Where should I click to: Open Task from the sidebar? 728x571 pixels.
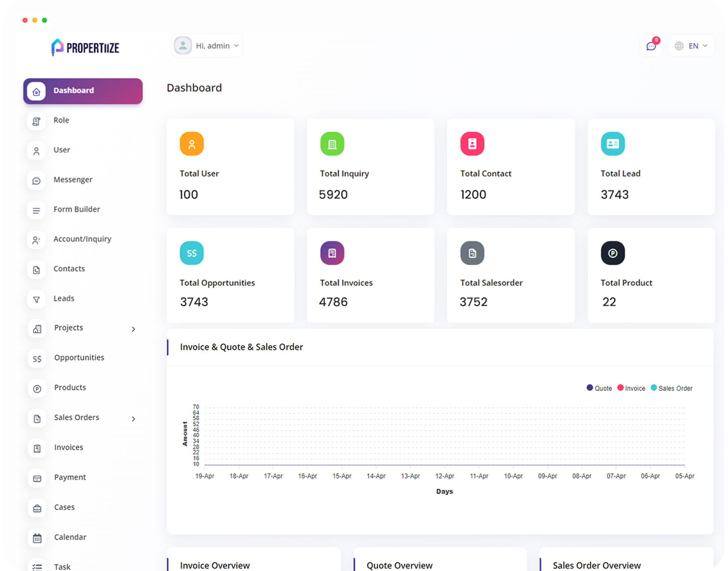click(62, 567)
